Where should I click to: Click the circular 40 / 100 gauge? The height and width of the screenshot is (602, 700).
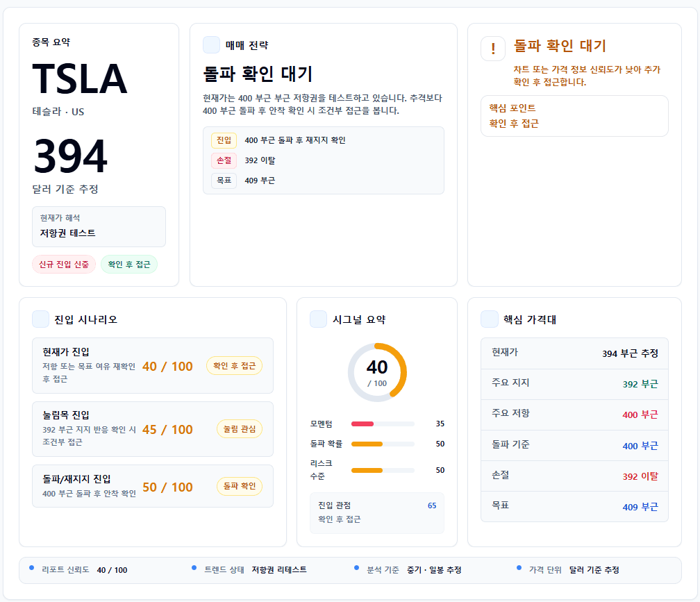pyautogui.click(x=377, y=372)
